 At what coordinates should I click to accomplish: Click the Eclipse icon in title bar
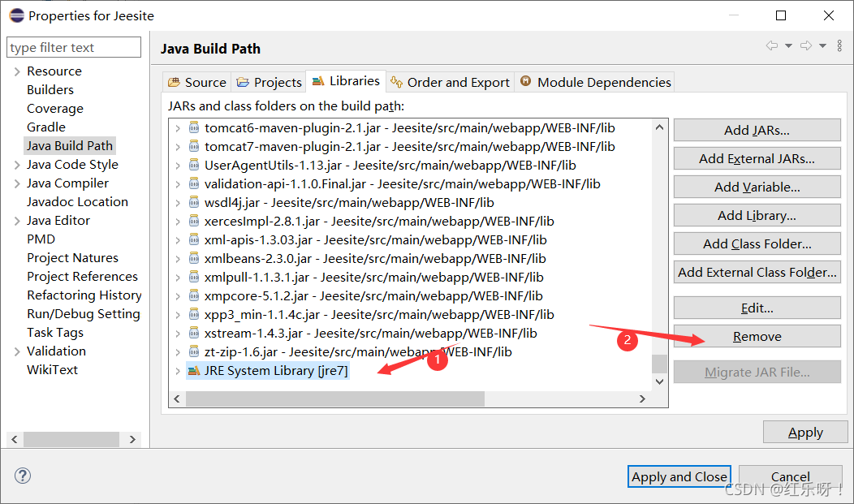tap(17, 15)
